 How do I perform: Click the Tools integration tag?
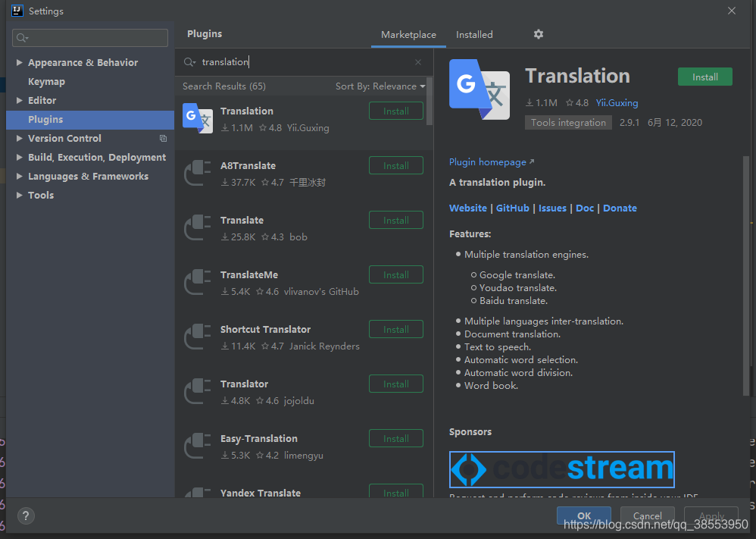tap(568, 123)
